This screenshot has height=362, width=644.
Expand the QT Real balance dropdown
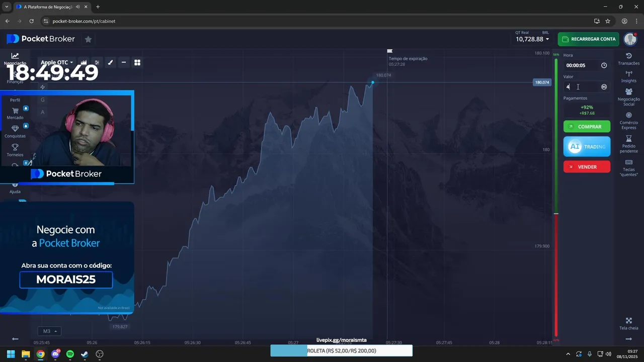pyautogui.click(x=532, y=39)
